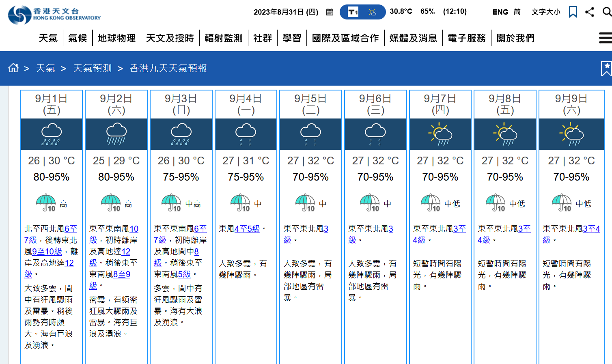The width and height of the screenshot is (612, 364).
Task: Open the share icon
Action: click(x=590, y=12)
